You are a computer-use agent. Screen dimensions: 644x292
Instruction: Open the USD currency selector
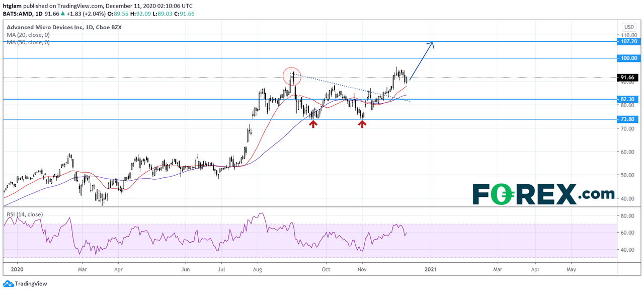point(629,27)
